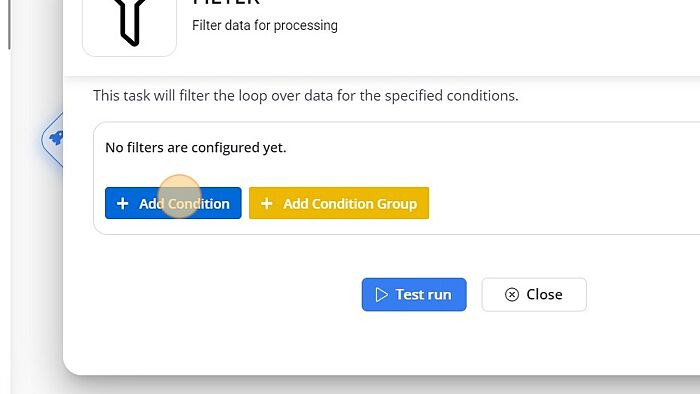Click the partially visible FILTER heading
This screenshot has width=700, height=394.
tap(226, 3)
